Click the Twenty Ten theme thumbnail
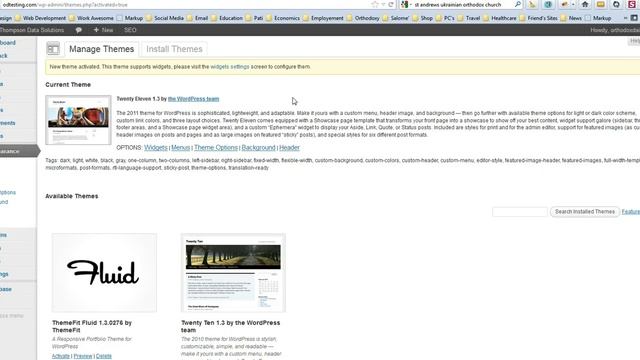 pos(233,273)
